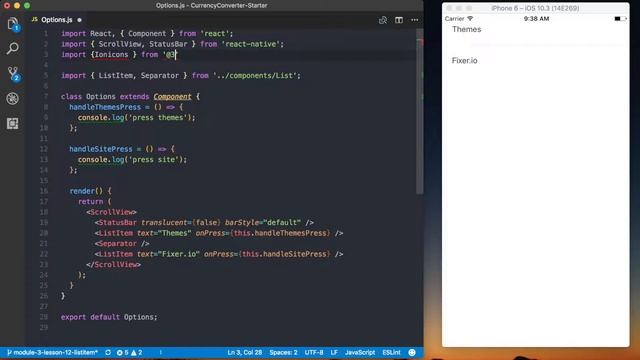Change indentation via Spaces: 2
The height and width of the screenshot is (360, 640).
point(283,352)
